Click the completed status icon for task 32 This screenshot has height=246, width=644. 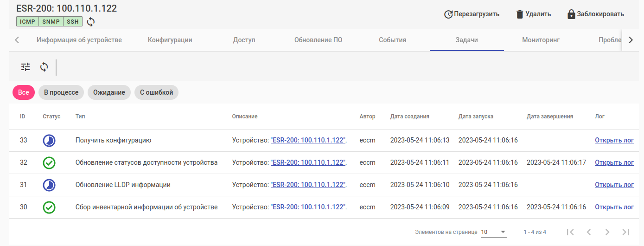click(x=49, y=163)
